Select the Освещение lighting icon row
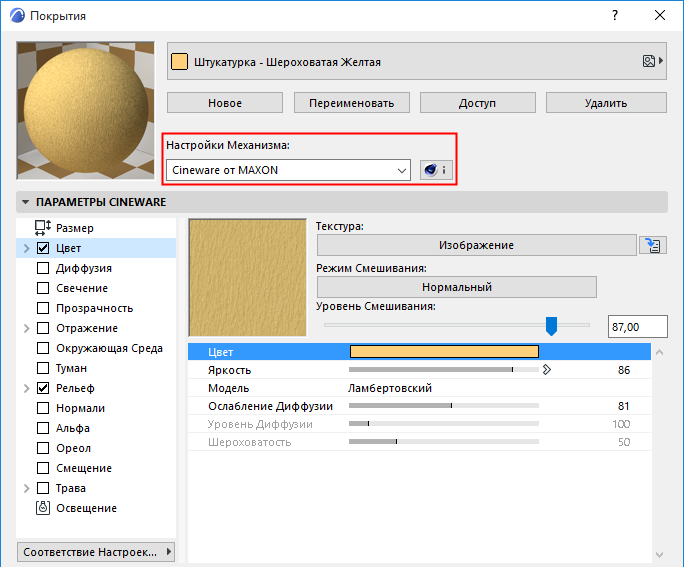Screen dimensions: 684x567 (96, 508)
